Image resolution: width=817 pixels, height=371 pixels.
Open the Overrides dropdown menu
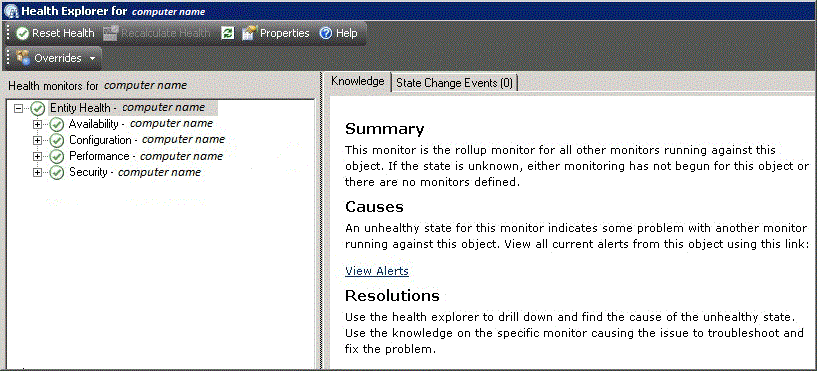coord(56,58)
